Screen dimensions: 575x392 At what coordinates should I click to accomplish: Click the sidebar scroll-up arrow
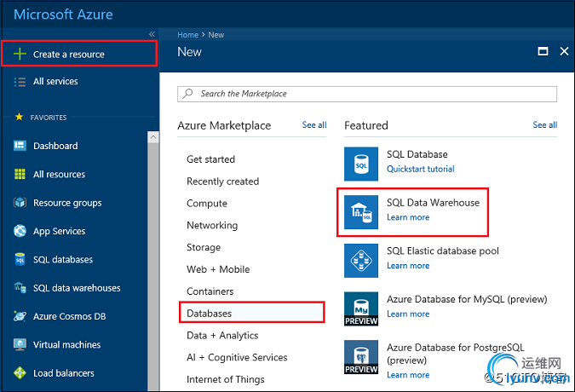pyautogui.click(x=153, y=137)
